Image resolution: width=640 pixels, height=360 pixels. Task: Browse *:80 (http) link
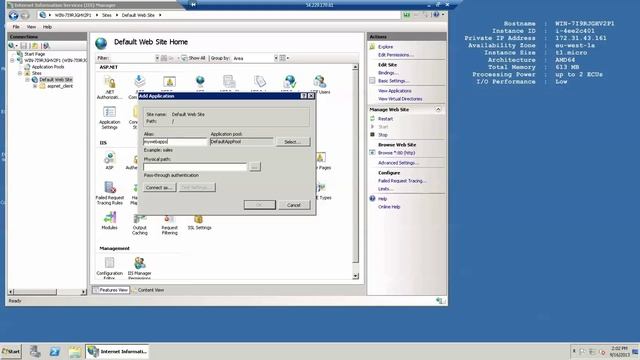pos(396,153)
